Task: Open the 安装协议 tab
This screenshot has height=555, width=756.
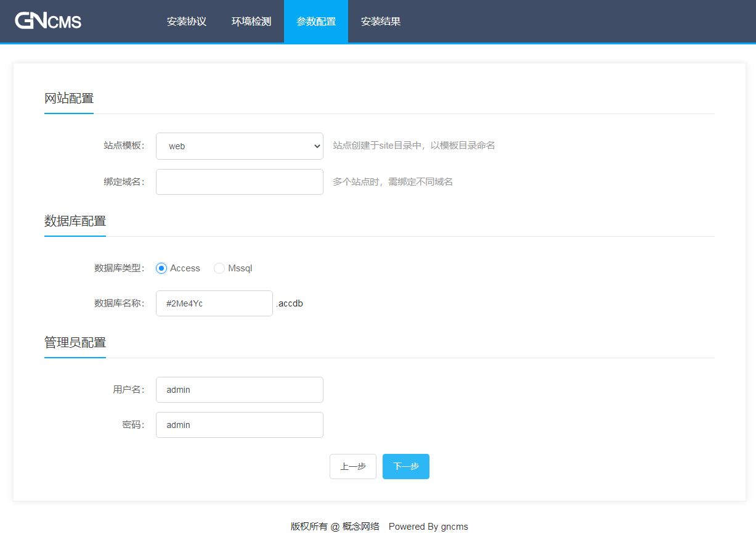Action: click(x=187, y=22)
